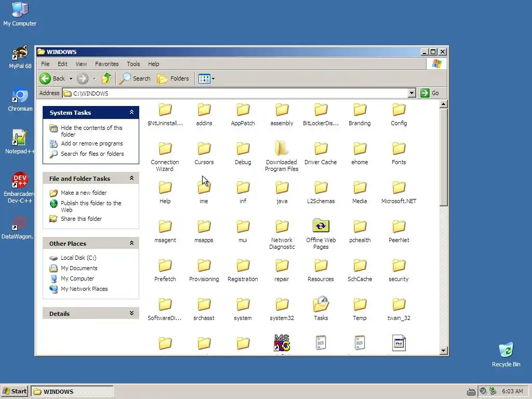Viewport: 532px width, 399px height.
Task: Select the Driver Cache folder
Action: (x=321, y=153)
